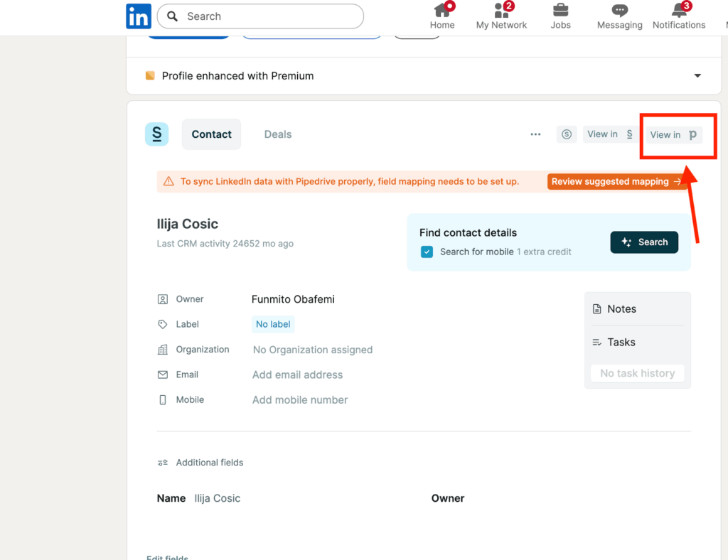Toggle the No label tag
The width and height of the screenshot is (728, 560).
point(272,324)
